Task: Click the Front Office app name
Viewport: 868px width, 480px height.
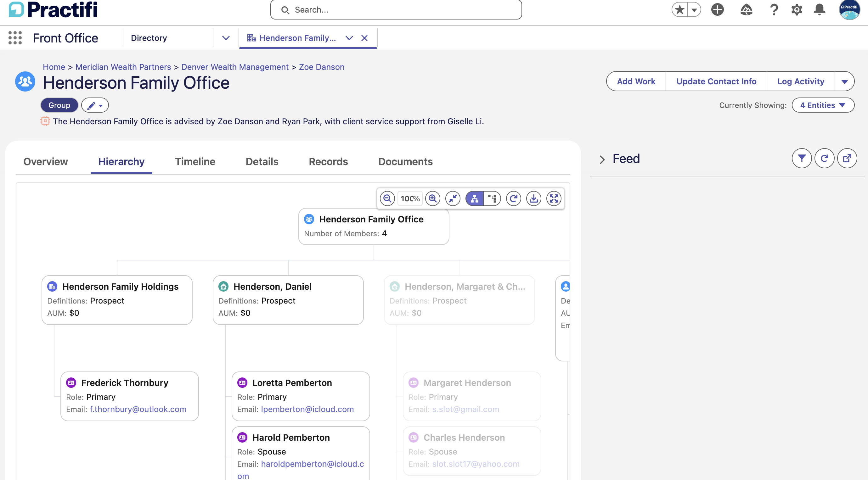Action: tap(65, 38)
